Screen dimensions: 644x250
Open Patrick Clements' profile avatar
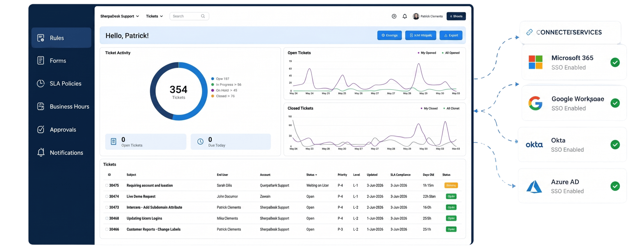point(416,16)
